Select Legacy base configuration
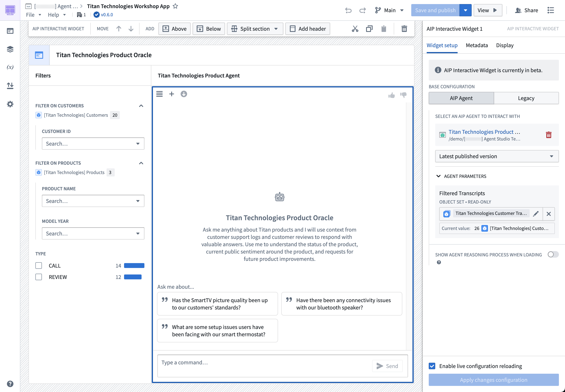This screenshot has width=565, height=392. pyautogui.click(x=526, y=98)
